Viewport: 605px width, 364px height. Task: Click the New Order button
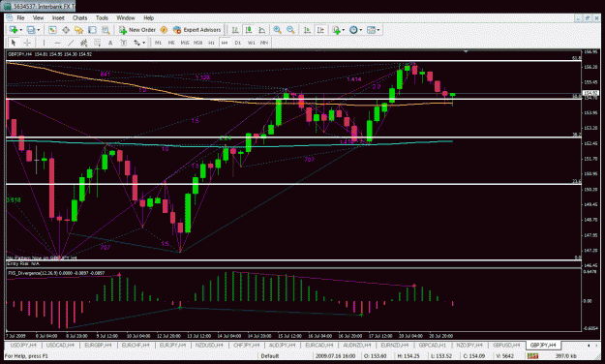(x=137, y=30)
